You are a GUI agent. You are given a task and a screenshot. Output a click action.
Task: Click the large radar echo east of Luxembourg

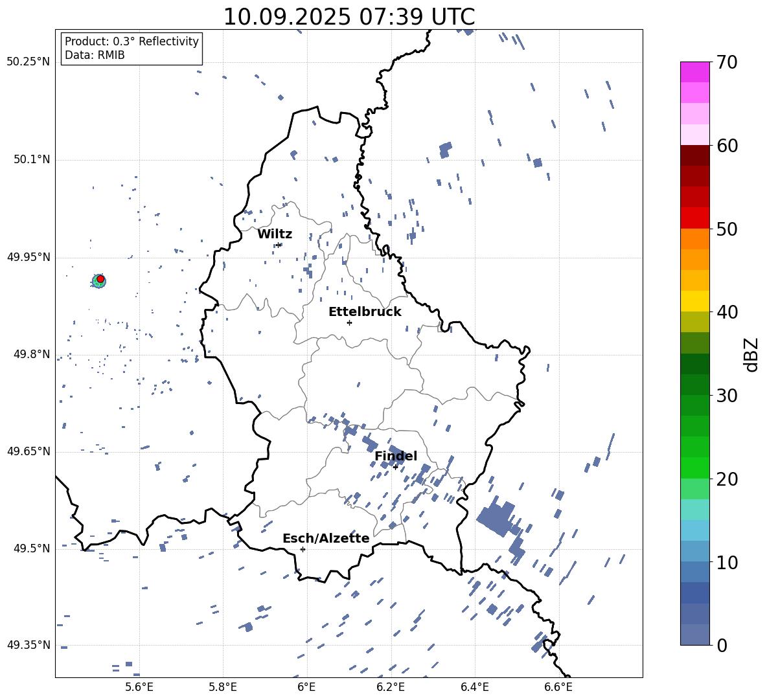[x=498, y=517]
